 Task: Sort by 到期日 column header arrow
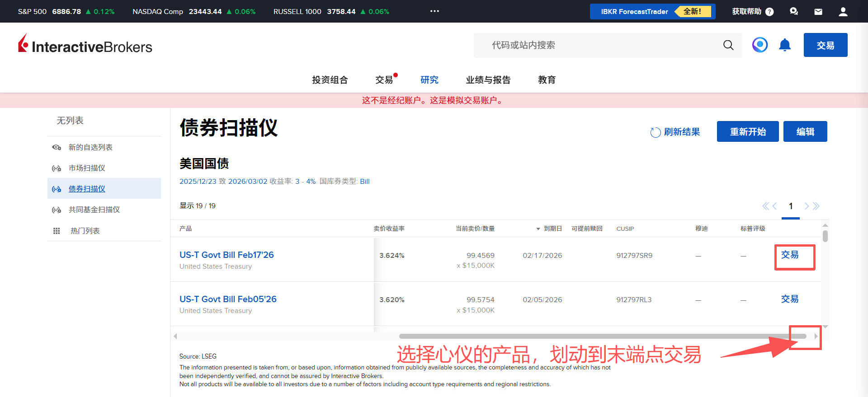(538, 229)
